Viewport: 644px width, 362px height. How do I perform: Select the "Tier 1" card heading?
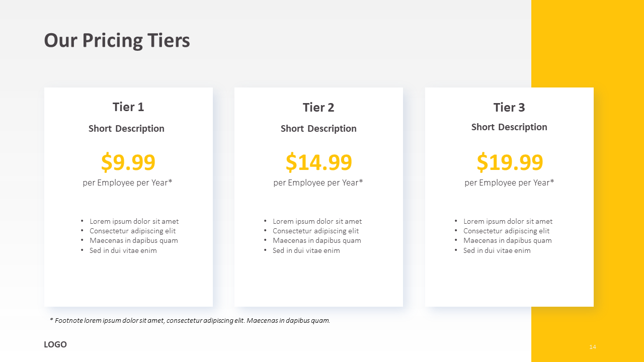[128, 107]
